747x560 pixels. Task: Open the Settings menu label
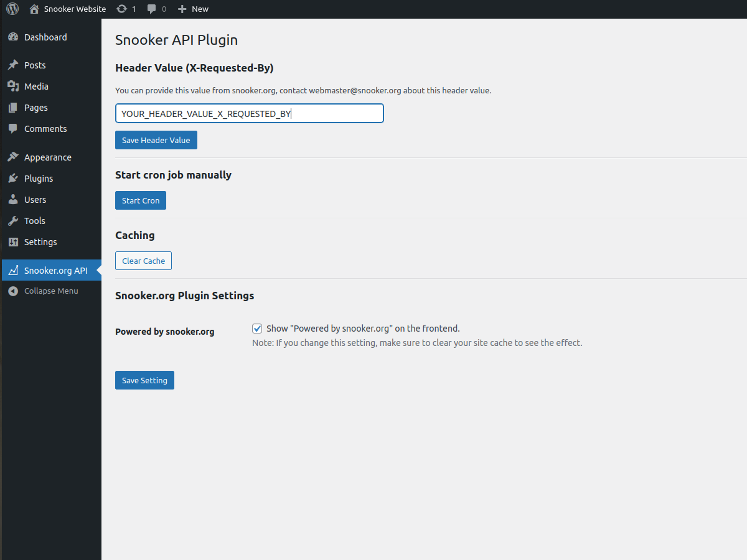pyautogui.click(x=40, y=242)
